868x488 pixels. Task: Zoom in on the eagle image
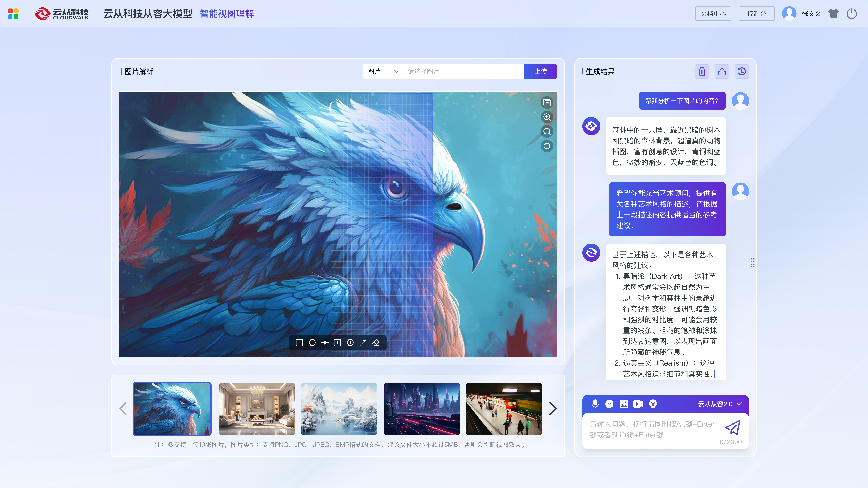[547, 117]
